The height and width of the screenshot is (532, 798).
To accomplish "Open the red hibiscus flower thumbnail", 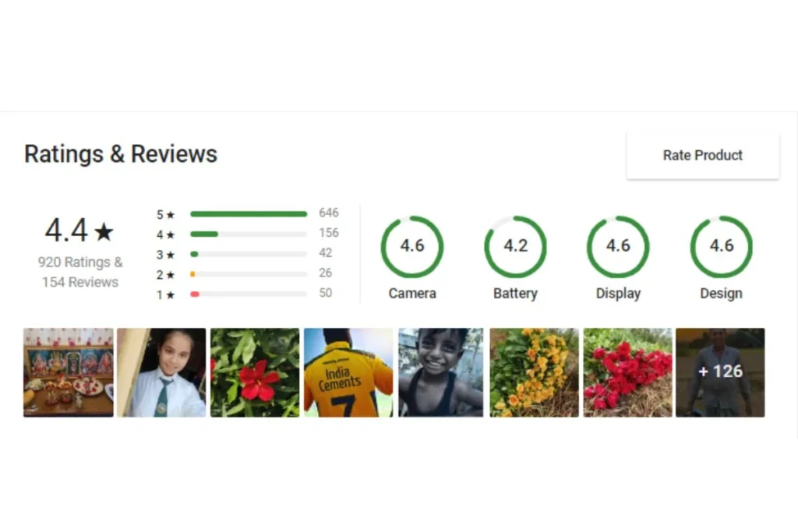I will (255, 372).
